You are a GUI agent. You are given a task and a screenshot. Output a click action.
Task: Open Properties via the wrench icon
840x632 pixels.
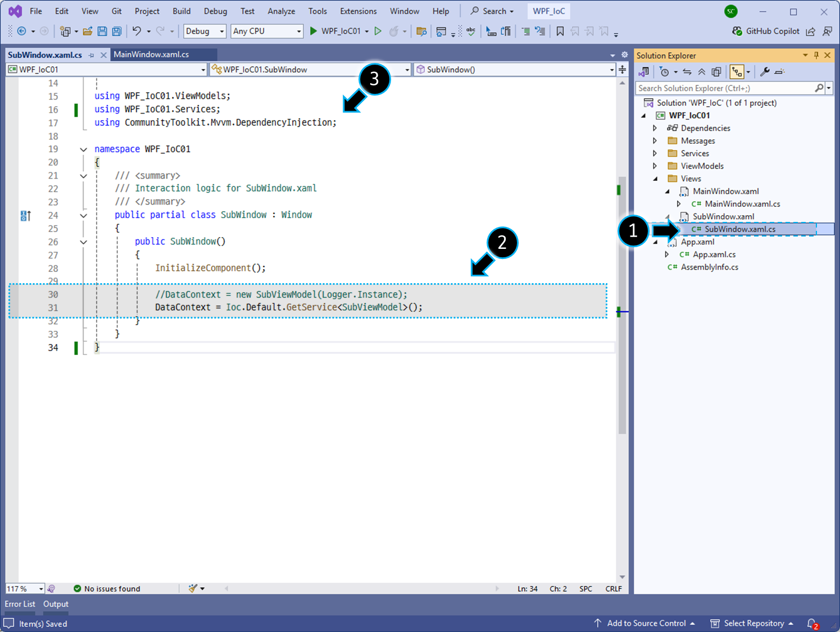[x=765, y=72]
